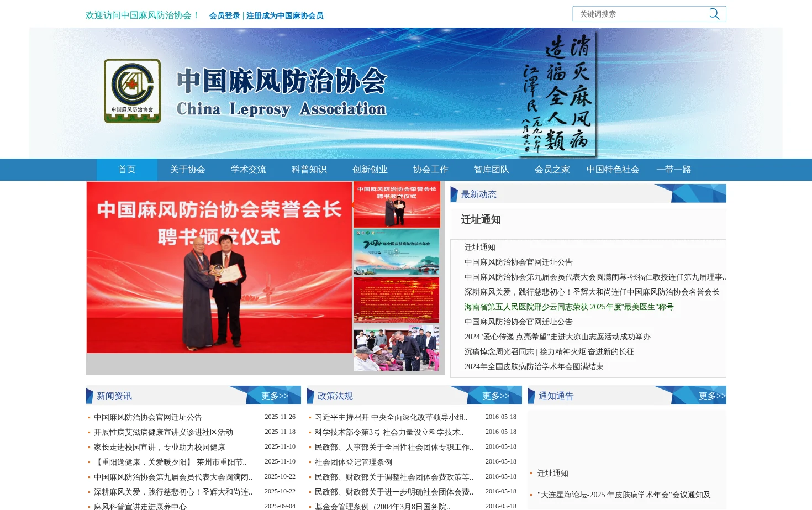Open 一带一路 menu item
The height and width of the screenshot is (510, 812).
click(674, 170)
